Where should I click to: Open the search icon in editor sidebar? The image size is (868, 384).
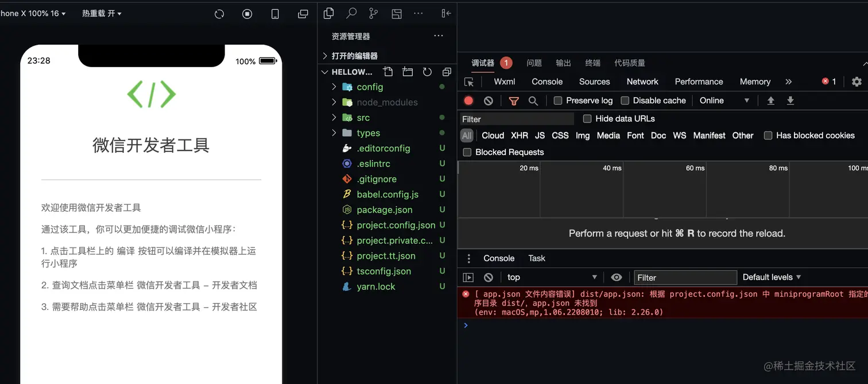coord(351,13)
